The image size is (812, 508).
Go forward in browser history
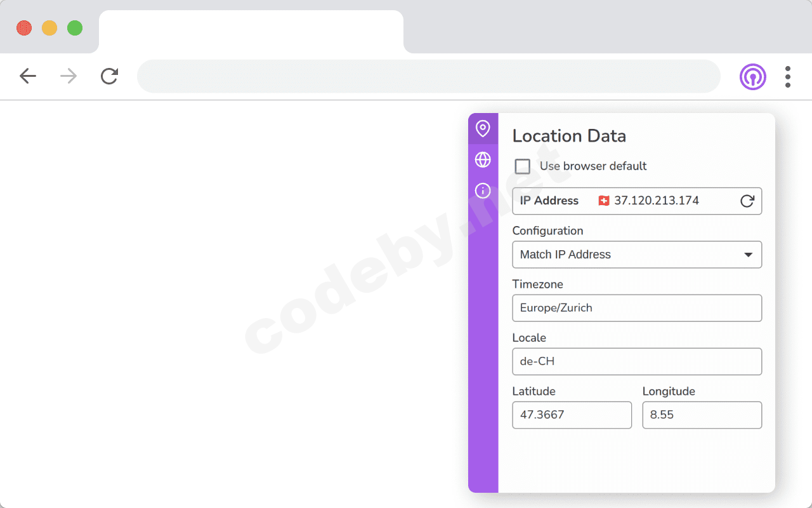(x=69, y=77)
